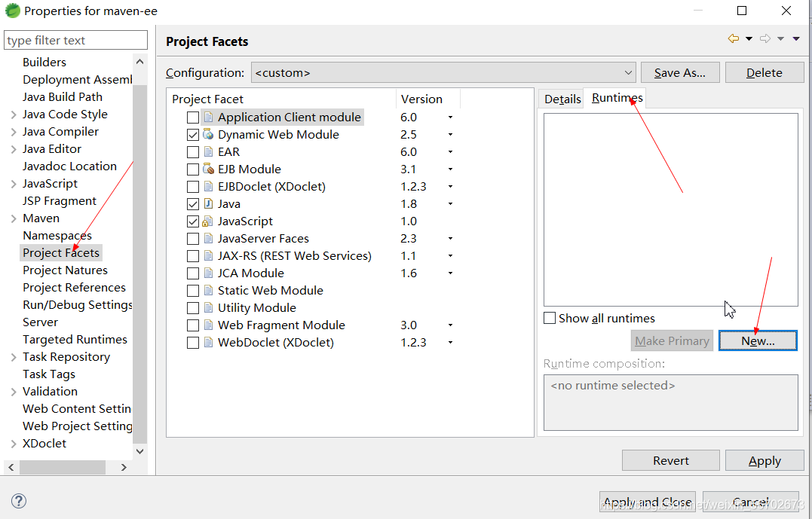Toggle Show all runtimes checkbox
The height and width of the screenshot is (519, 812).
pos(550,318)
